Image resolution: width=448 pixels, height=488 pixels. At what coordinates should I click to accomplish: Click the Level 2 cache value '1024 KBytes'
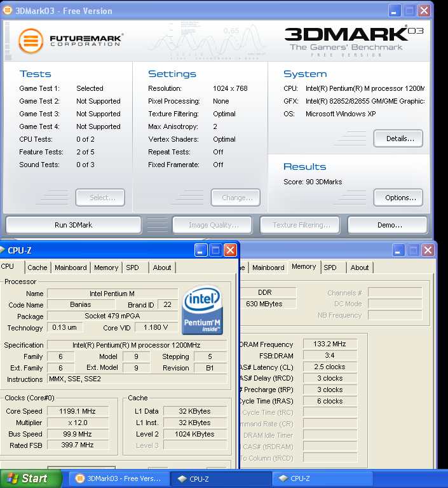click(195, 434)
